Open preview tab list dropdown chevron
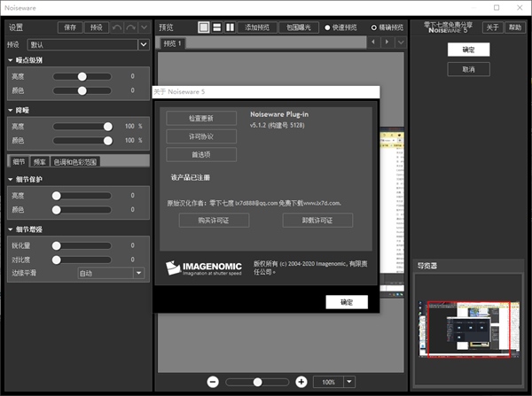This screenshot has height=396, width=532. pyautogui.click(x=401, y=43)
